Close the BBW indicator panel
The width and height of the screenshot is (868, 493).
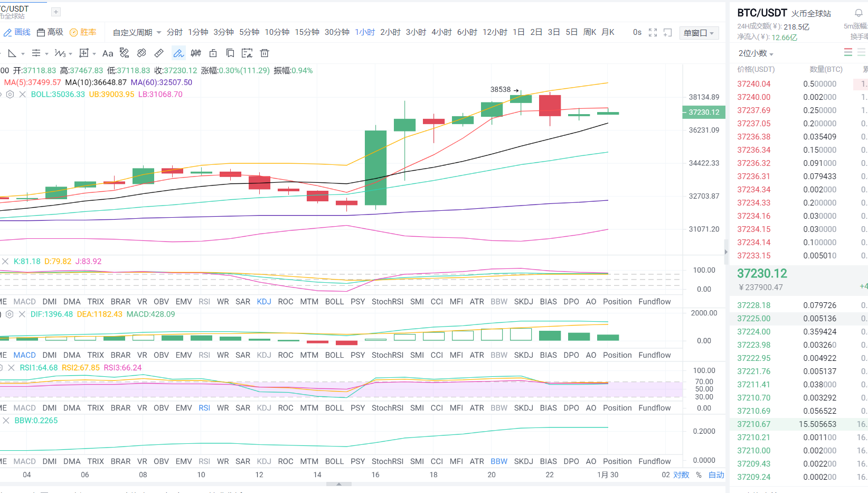pyautogui.click(x=6, y=421)
